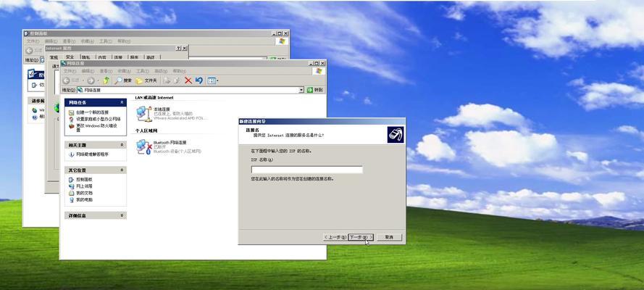
Task: Go to 控制面板 under Other Places
Action: coord(84,180)
